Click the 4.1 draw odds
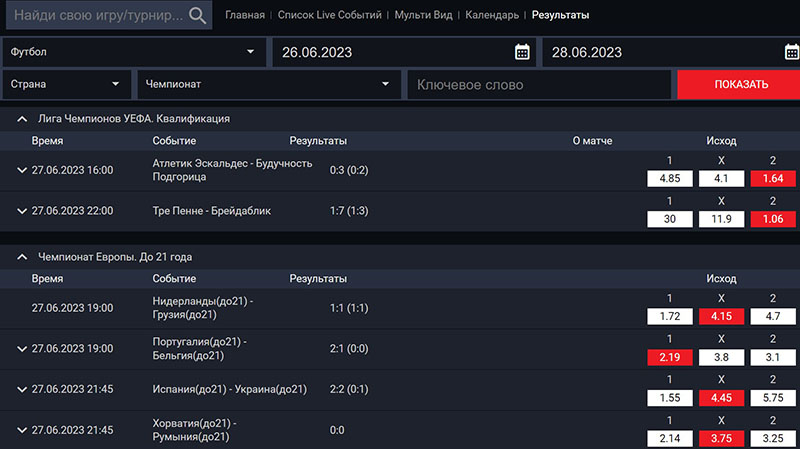 pos(721,179)
